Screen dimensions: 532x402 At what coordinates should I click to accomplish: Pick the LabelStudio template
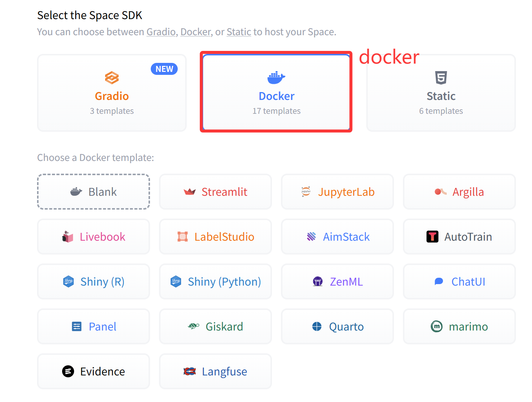point(215,237)
